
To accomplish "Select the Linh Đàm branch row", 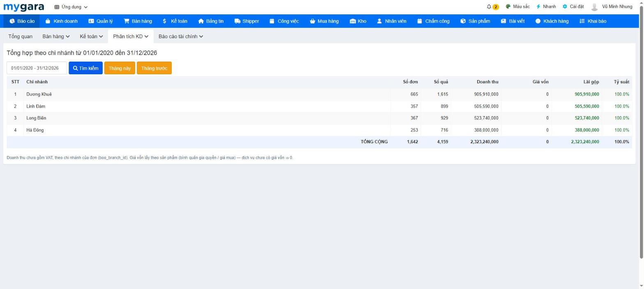I will [319, 106].
